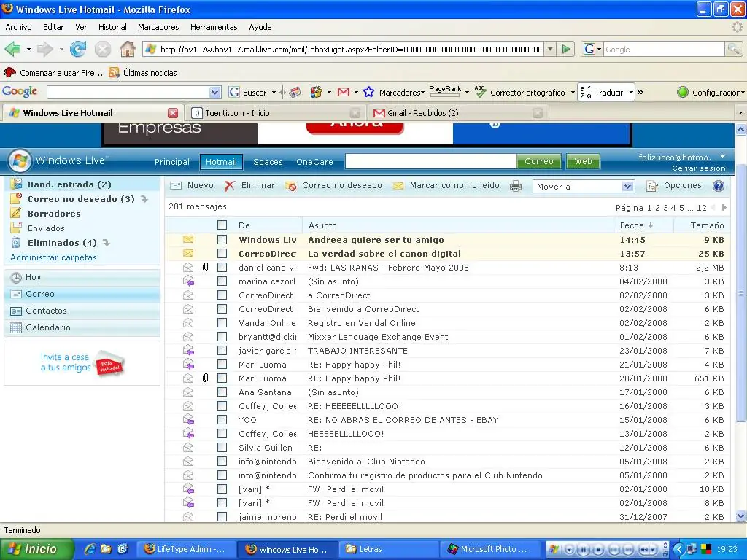Click the Eliminar red X icon
Image resolution: width=747 pixels, height=560 pixels.
pyautogui.click(x=230, y=186)
